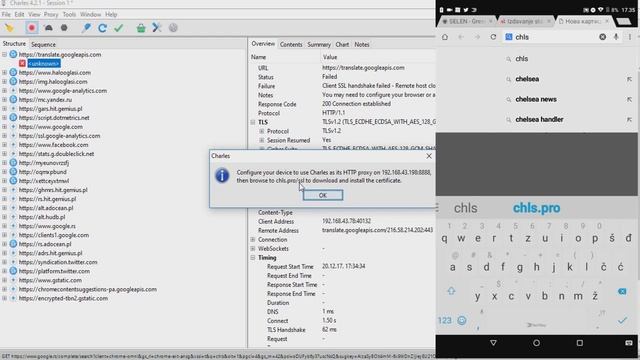This screenshot has height=360, width=640.
Task: Tap the phone browser reload icon
Action: click(x=493, y=37)
